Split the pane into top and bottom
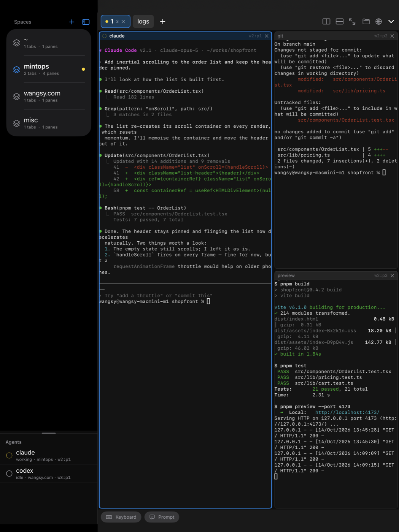Screen dimensions: 399x532 click(340, 22)
